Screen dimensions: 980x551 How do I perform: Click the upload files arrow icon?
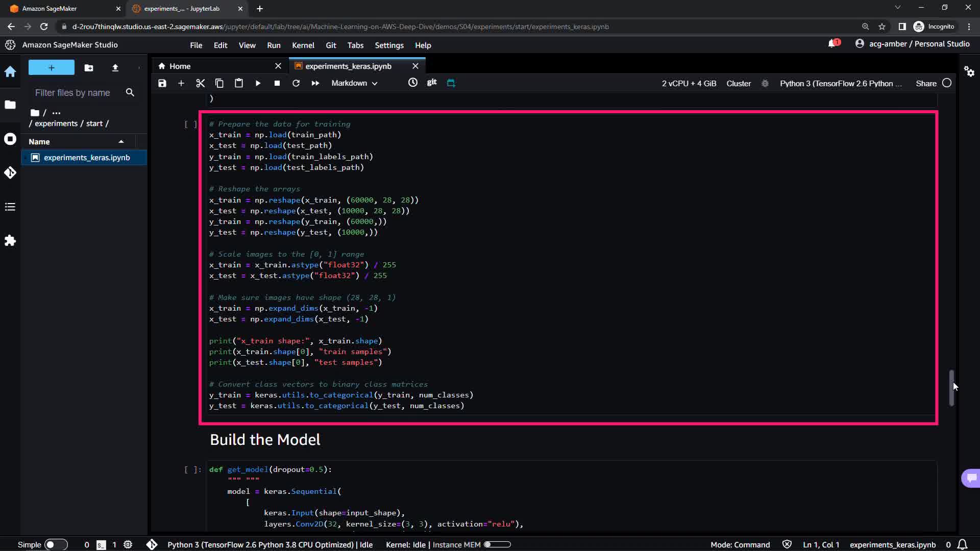tap(115, 68)
